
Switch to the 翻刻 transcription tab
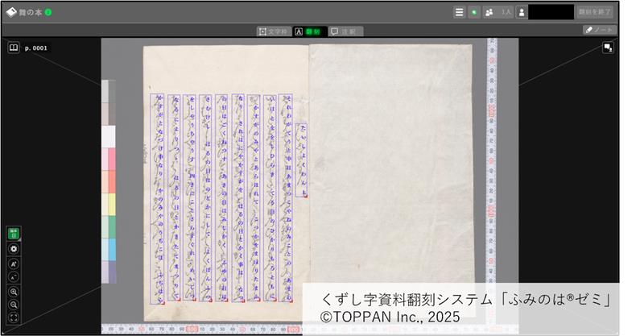(308, 31)
